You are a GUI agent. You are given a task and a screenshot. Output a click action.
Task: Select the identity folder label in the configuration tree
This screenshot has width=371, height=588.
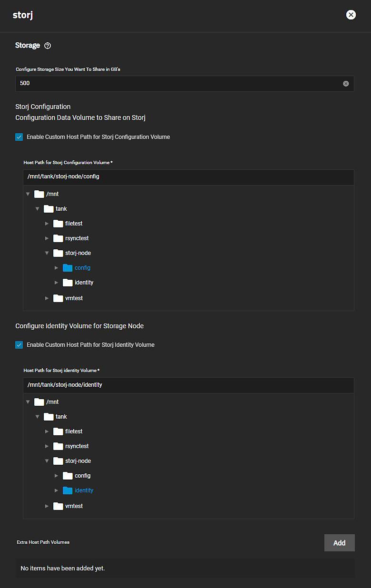tap(84, 283)
